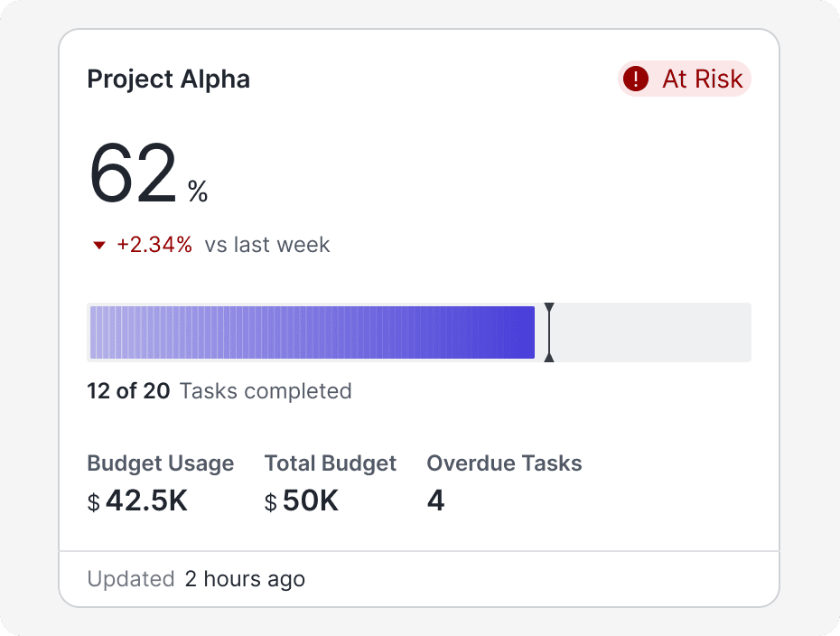Viewport: 840px width, 636px height.
Task: Click the overdue tasks count 4
Action: coord(436,501)
